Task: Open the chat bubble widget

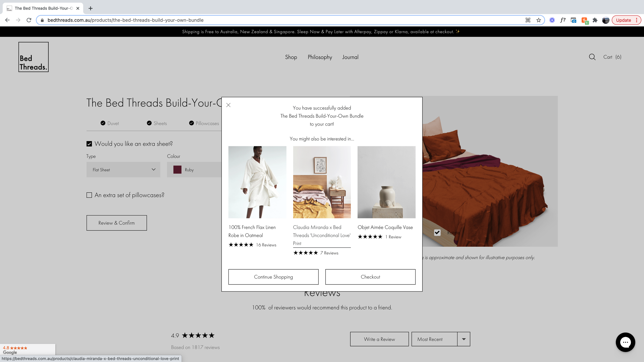Action: [625, 342]
